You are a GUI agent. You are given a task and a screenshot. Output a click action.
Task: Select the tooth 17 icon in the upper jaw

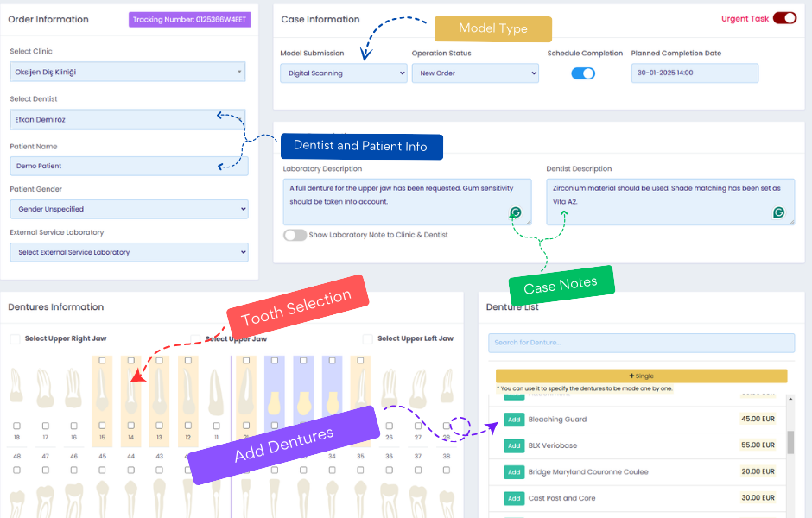[45, 384]
